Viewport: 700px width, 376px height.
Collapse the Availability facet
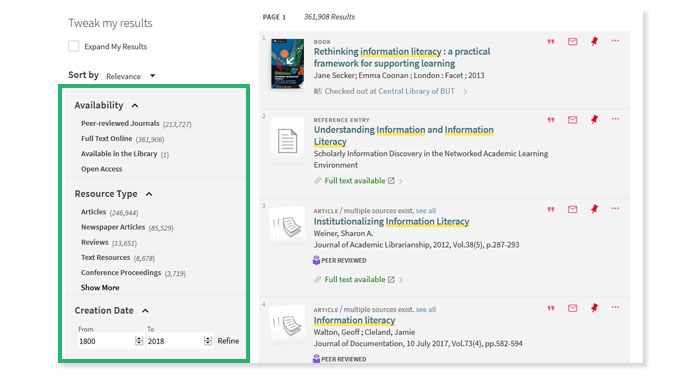135,105
